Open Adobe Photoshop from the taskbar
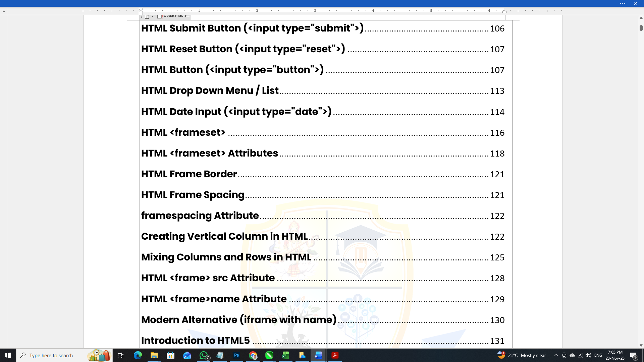 point(237,355)
